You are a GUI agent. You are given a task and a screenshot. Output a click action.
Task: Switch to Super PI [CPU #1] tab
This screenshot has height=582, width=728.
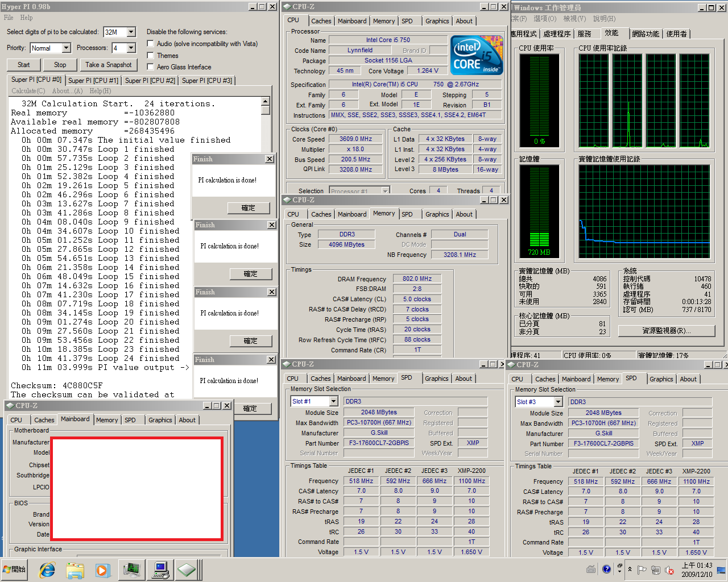(93, 81)
